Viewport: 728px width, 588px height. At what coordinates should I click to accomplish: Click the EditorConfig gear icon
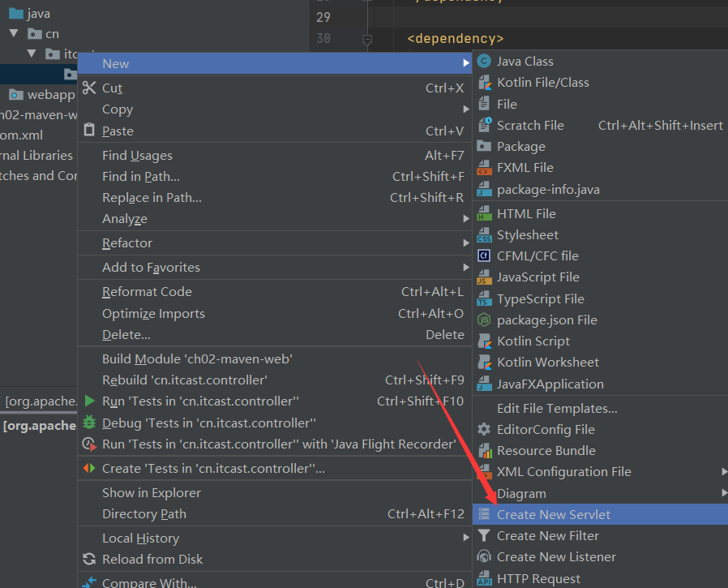(484, 430)
